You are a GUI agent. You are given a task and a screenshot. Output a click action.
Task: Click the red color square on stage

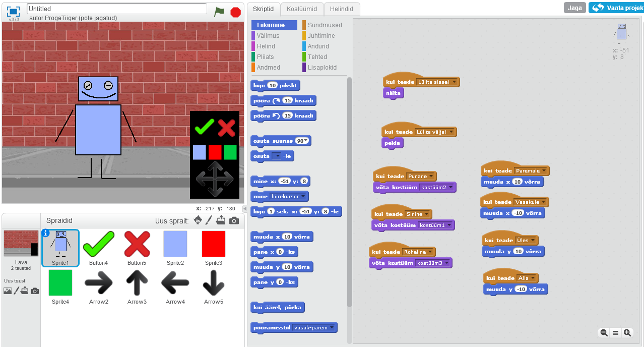(x=215, y=152)
